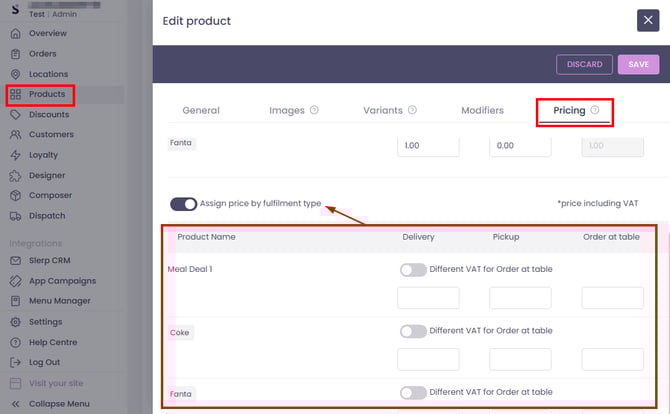670x414 pixels.
Task: Switch to the General tab
Action: 201,110
